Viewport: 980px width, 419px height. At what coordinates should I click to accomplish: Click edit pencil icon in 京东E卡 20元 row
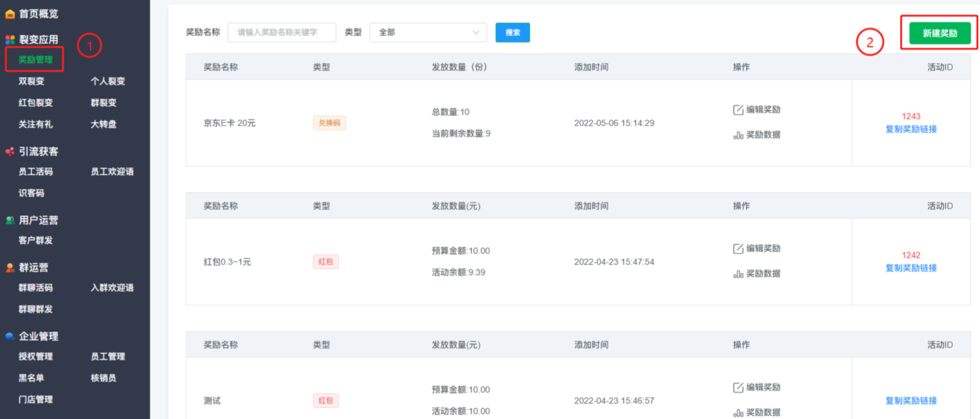click(x=738, y=109)
